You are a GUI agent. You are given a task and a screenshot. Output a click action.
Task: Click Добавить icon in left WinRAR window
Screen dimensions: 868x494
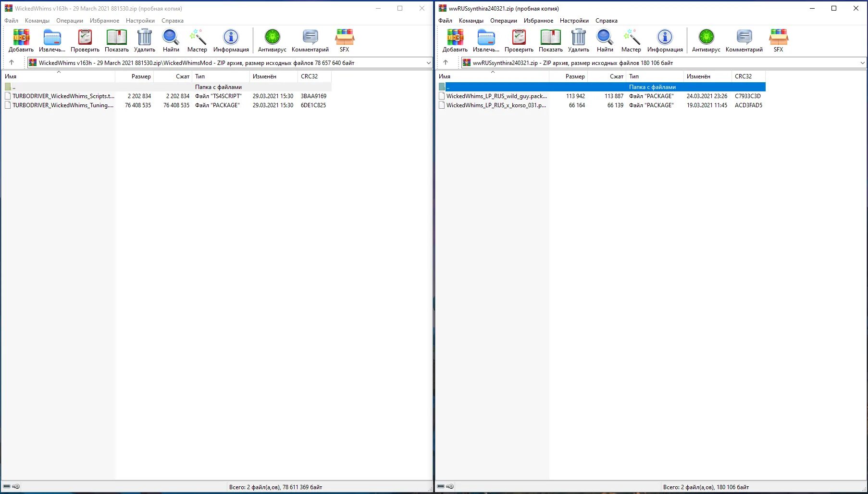[x=21, y=40]
